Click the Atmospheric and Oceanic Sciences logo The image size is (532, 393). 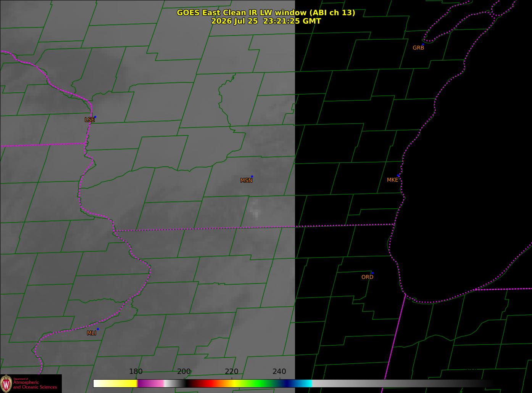tap(31, 383)
